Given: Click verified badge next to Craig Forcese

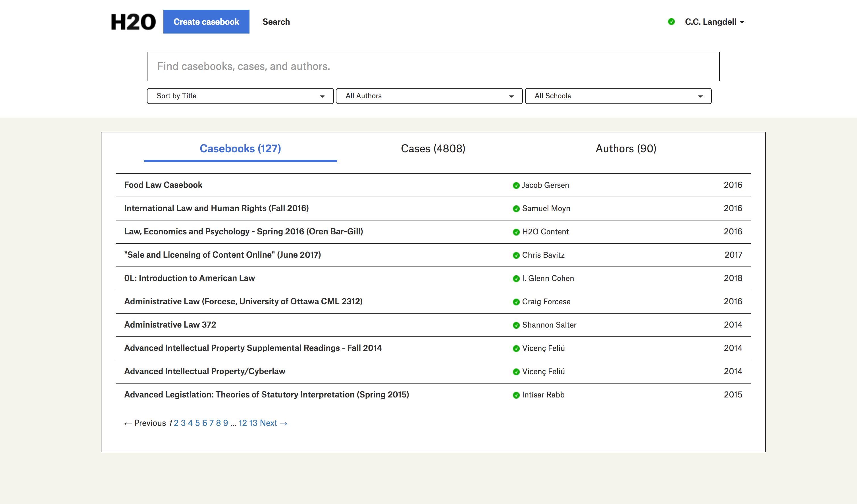Looking at the screenshot, I should point(516,302).
